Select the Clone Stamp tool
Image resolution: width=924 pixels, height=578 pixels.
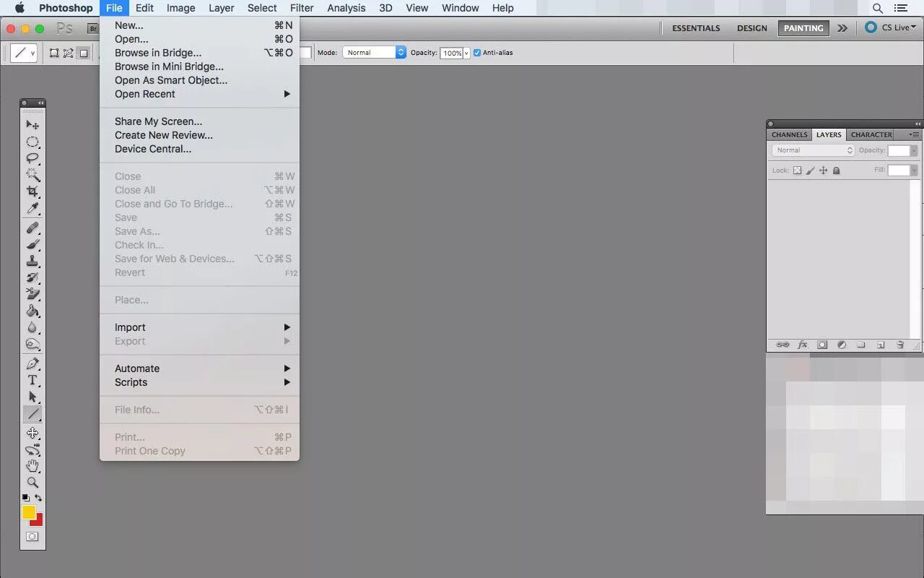coord(32,262)
